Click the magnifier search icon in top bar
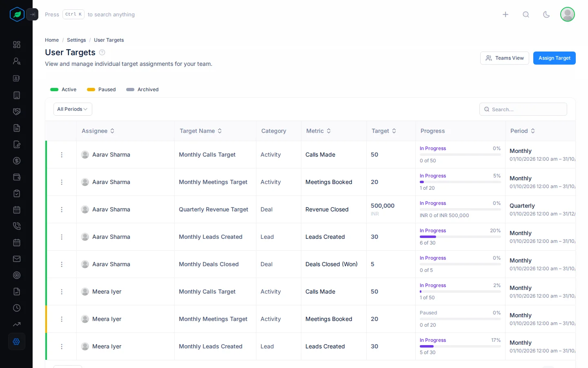 click(526, 14)
